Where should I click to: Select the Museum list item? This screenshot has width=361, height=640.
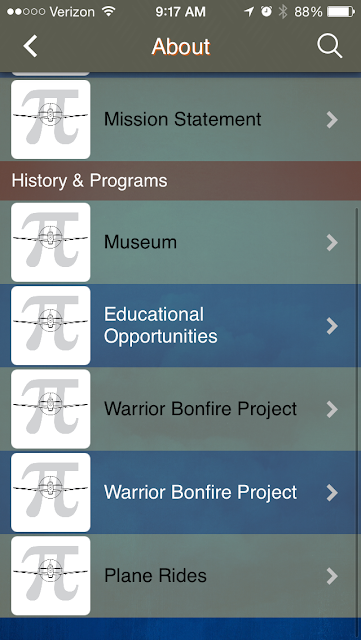pyautogui.click(x=180, y=242)
